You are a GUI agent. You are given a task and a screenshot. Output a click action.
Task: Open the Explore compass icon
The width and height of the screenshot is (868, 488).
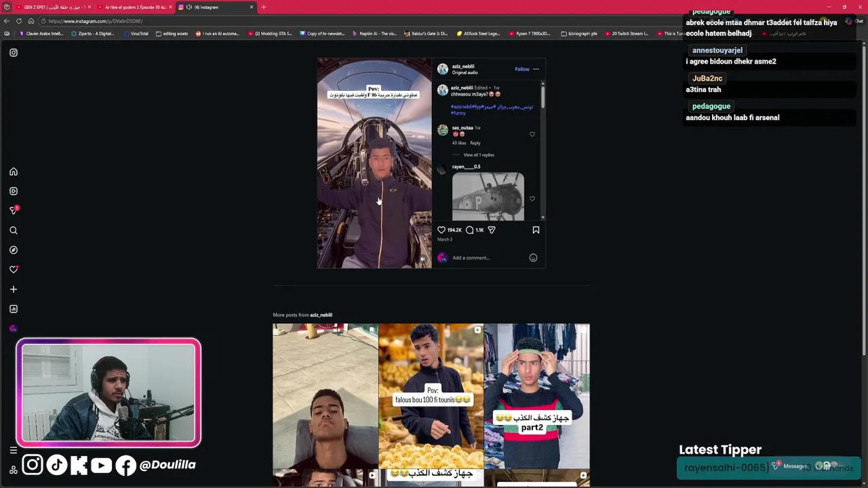click(x=13, y=250)
